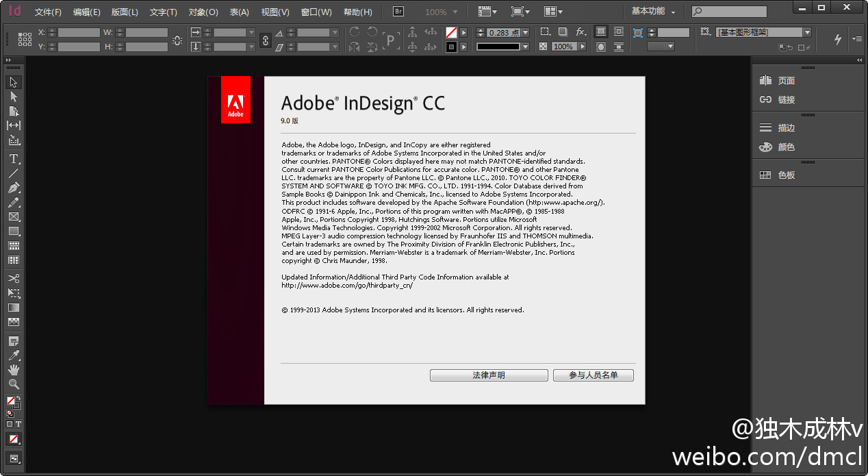The height and width of the screenshot is (476, 868).
Task: Click the stroke color swatch in control bar
Action: 451,47
